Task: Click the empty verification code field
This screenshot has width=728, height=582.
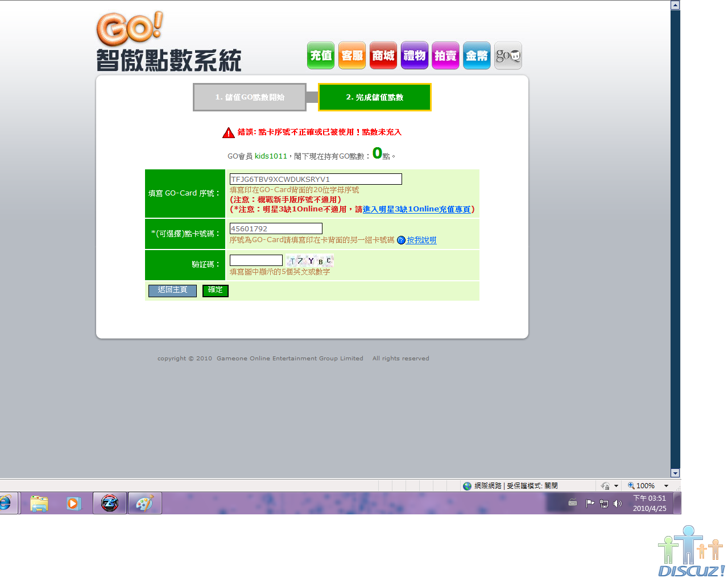Action: pyautogui.click(x=256, y=260)
